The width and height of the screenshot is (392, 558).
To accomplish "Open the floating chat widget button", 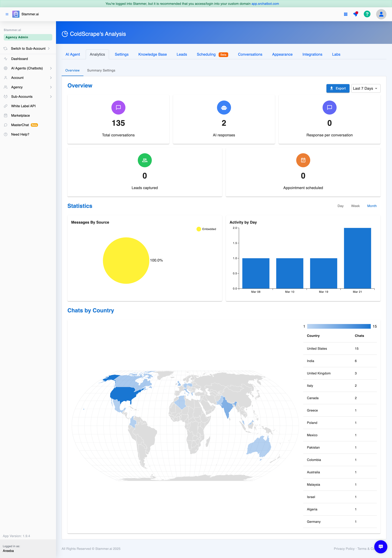I will coord(381,547).
